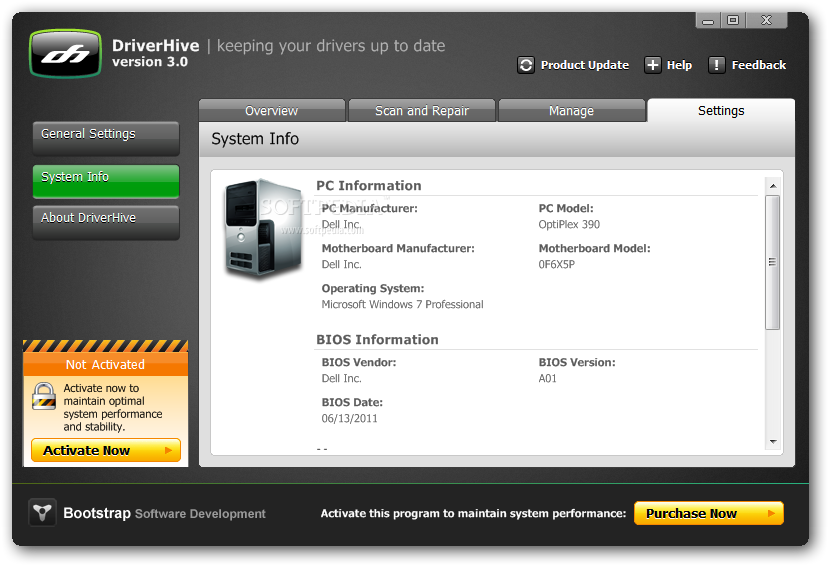Select the Settings tab
The image size is (829, 566).
721,110
